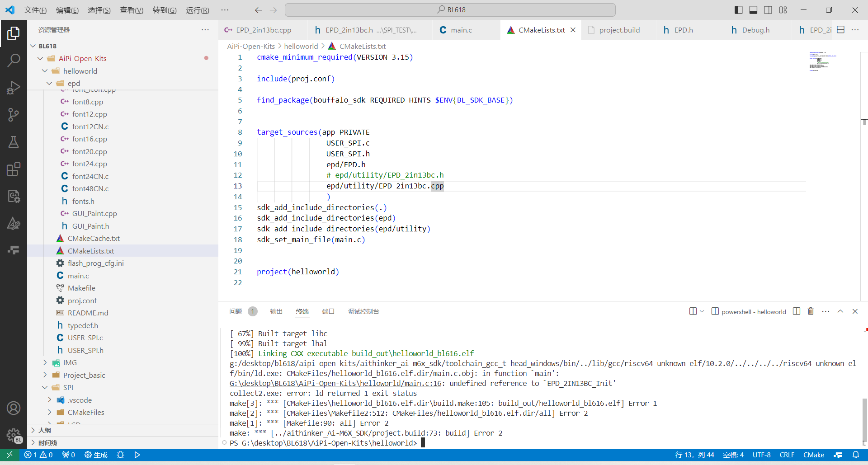Split the editor to the right

(x=841, y=30)
